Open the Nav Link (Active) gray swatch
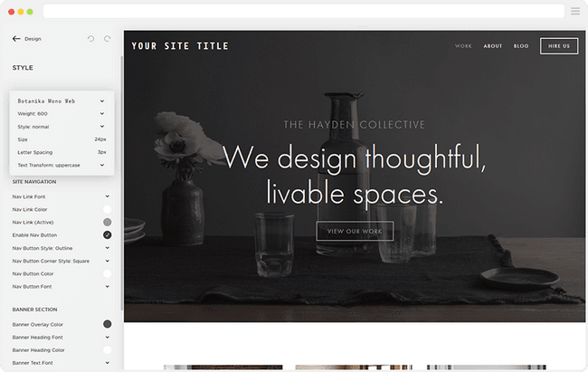 [x=108, y=223]
